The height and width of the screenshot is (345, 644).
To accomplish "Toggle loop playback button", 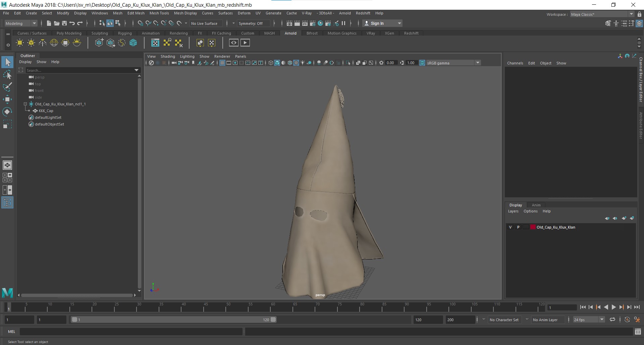I will coord(612,320).
